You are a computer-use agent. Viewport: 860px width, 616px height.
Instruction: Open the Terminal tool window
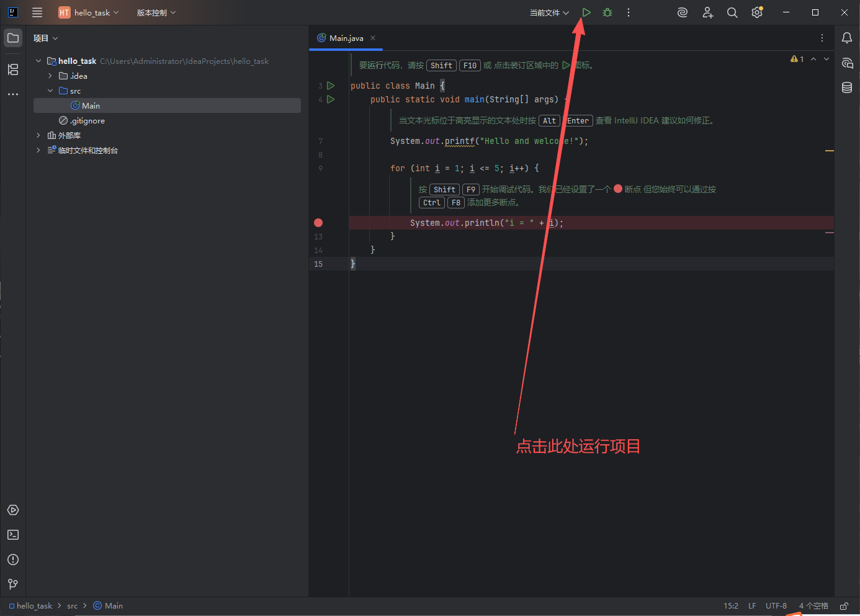13,535
